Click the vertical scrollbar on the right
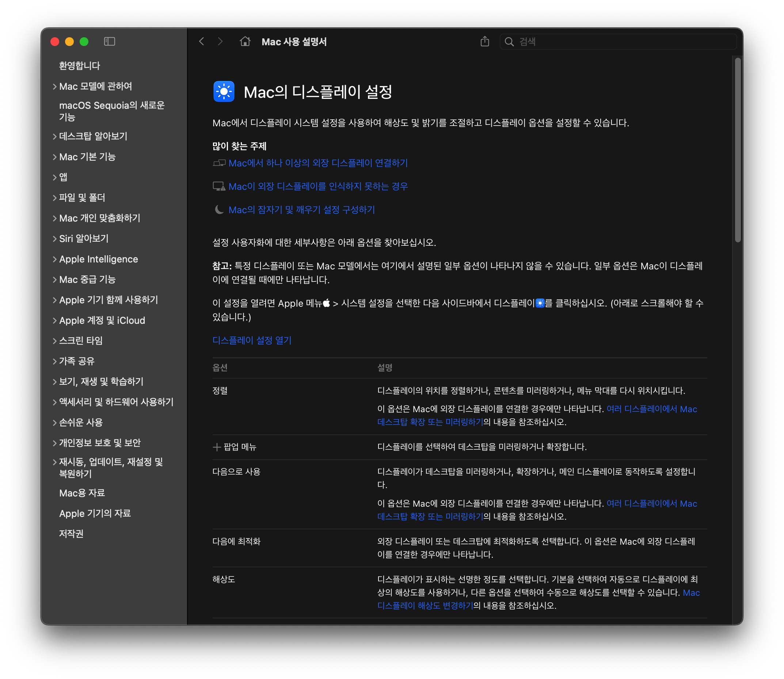This screenshot has height=679, width=784. [x=737, y=150]
